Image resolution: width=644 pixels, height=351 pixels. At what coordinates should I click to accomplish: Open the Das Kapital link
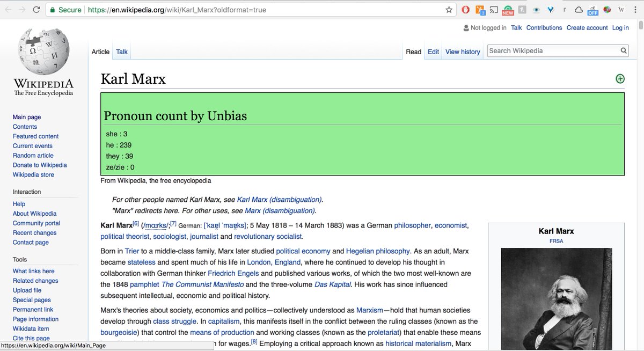[x=332, y=284]
